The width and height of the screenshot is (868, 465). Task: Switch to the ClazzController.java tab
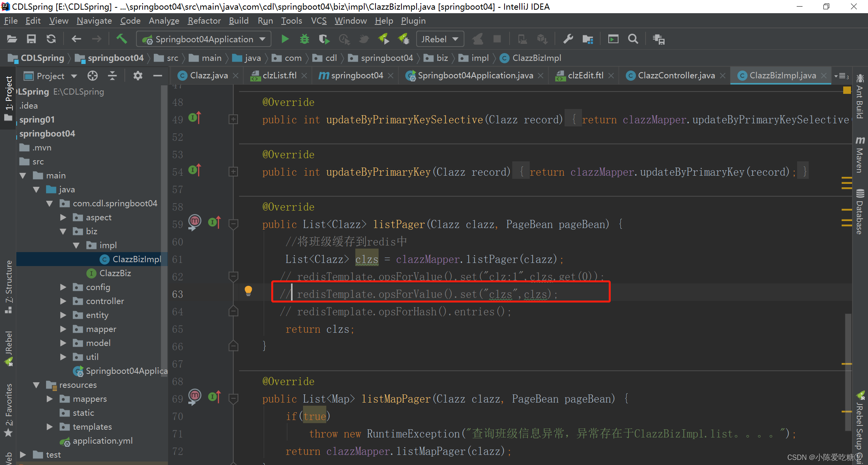[676, 76]
